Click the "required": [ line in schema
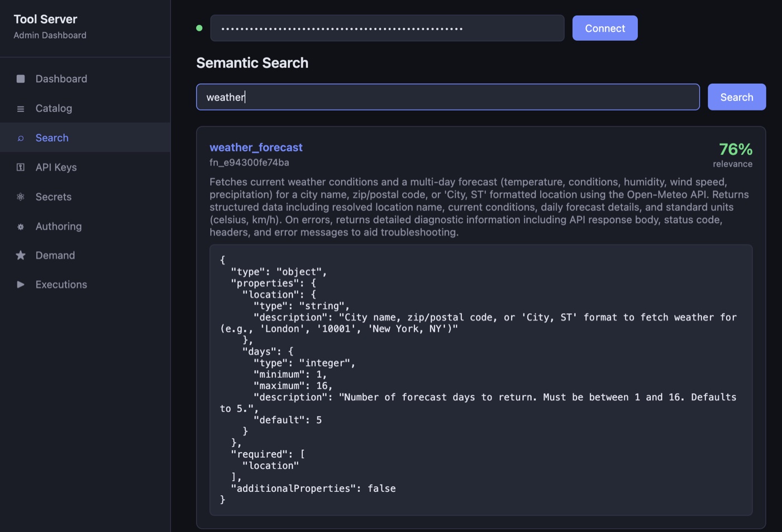The width and height of the screenshot is (782, 532). tap(268, 454)
